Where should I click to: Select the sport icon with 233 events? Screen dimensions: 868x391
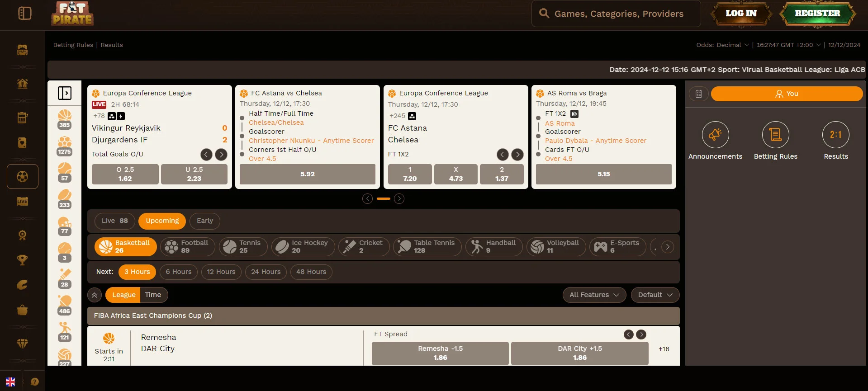(x=65, y=199)
